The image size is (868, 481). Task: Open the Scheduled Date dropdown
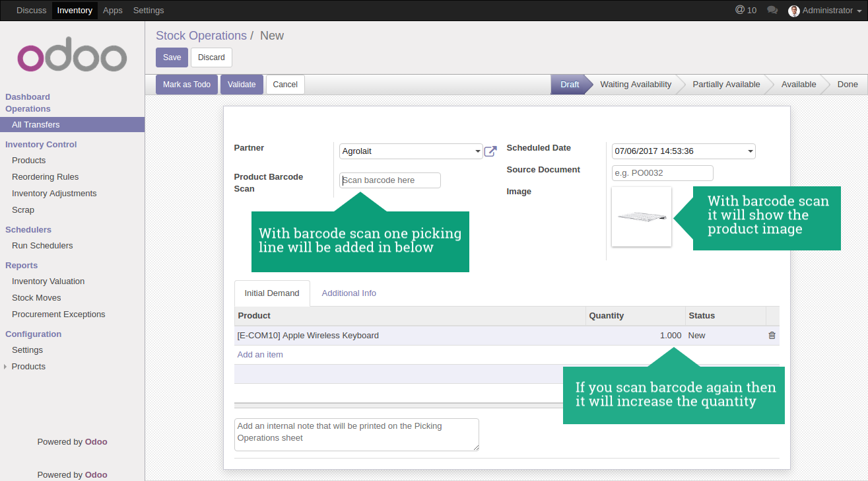tap(683, 151)
